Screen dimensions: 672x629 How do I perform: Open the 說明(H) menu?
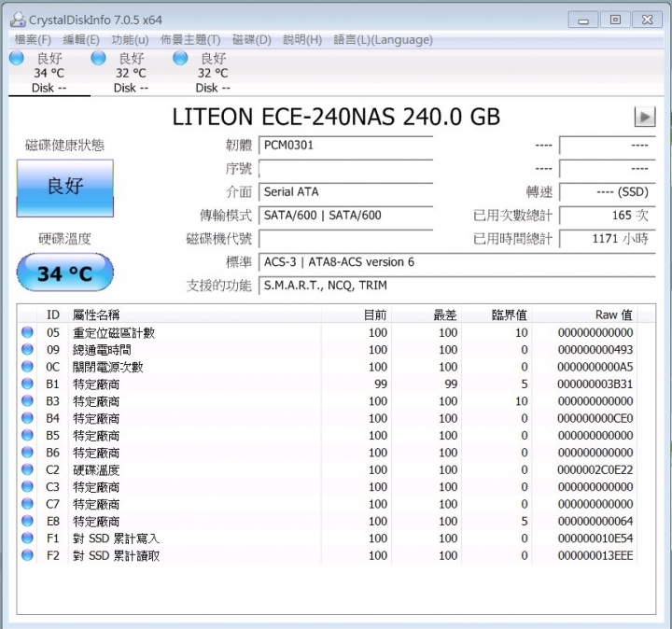click(x=302, y=40)
